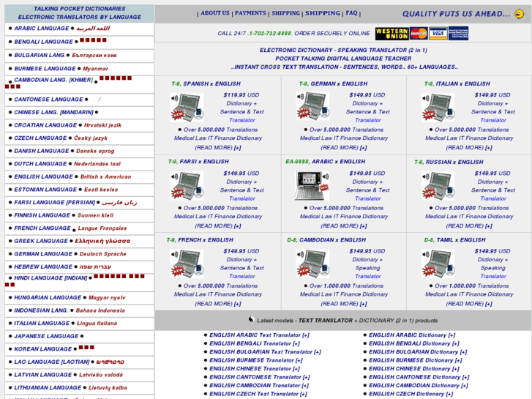The width and height of the screenshot is (532, 399).
Task: Open the T-9 French x English device image
Action: tap(187, 264)
